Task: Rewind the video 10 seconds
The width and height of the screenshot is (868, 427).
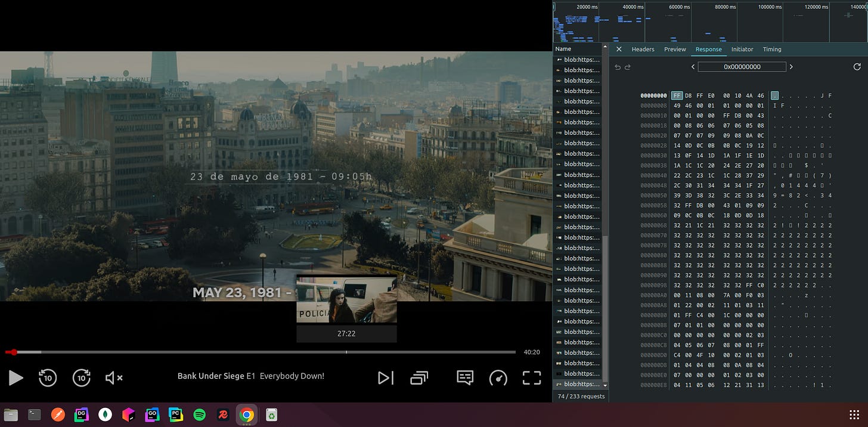Action: 48,378
